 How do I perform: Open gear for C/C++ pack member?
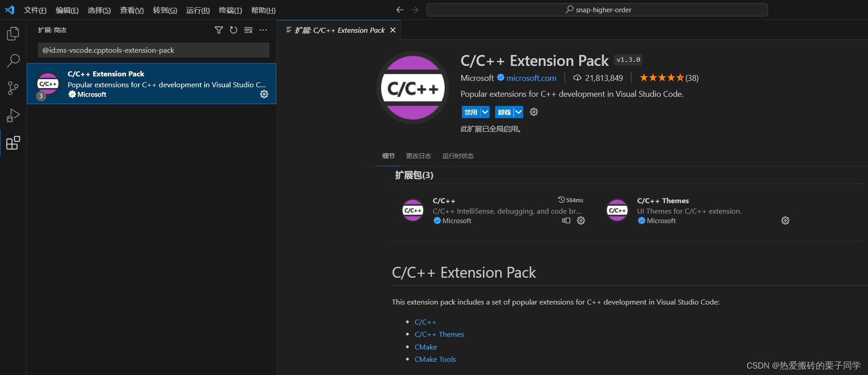point(581,220)
